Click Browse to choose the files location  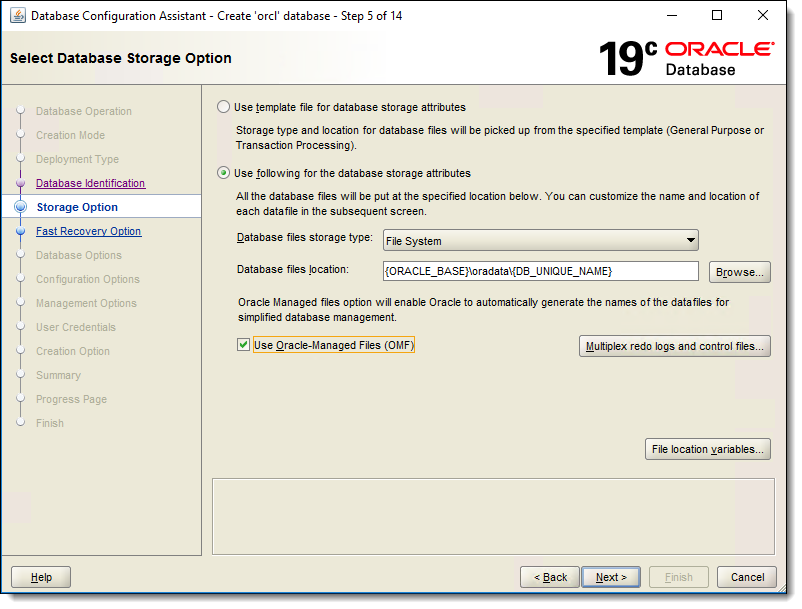coord(739,272)
